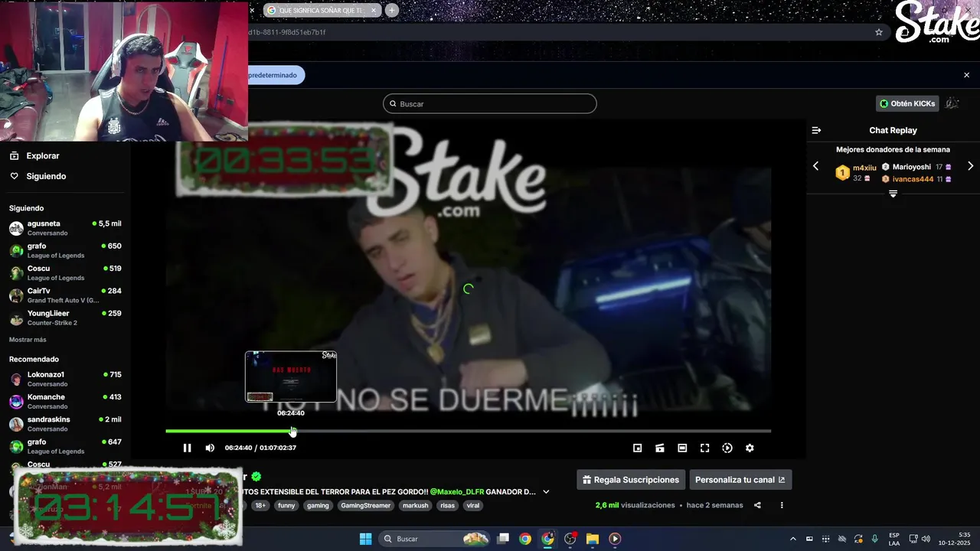Screen dimensions: 980x551
Task: Open Siguiendo in the sidebar
Action: coord(46,176)
